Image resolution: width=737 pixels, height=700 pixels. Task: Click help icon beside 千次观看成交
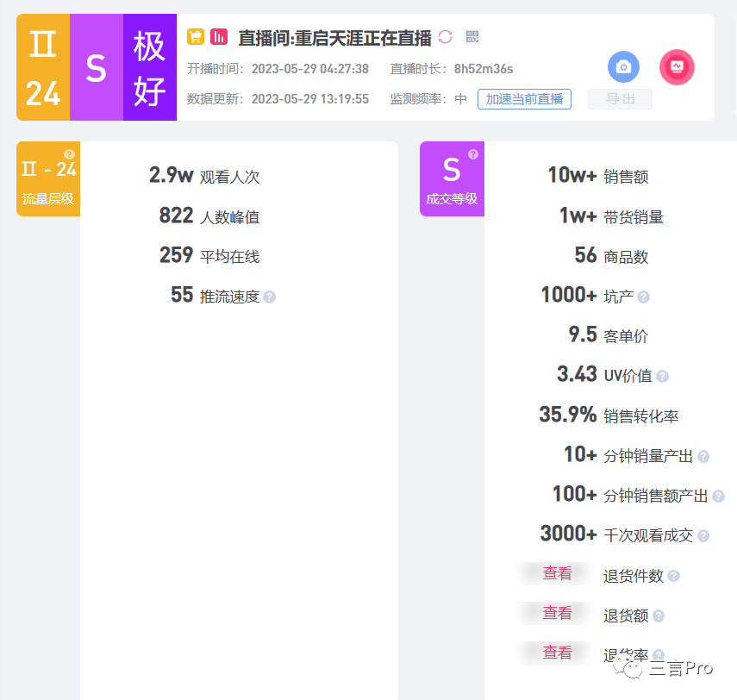703,536
